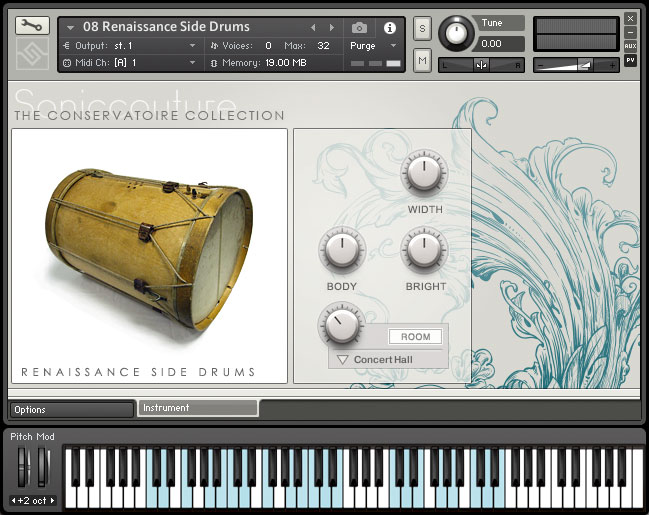The width and height of the screenshot is (649, 515).
Task: Raise keyboard octave with right arrow
Action: pyautogui.click(x=53, y=500)
